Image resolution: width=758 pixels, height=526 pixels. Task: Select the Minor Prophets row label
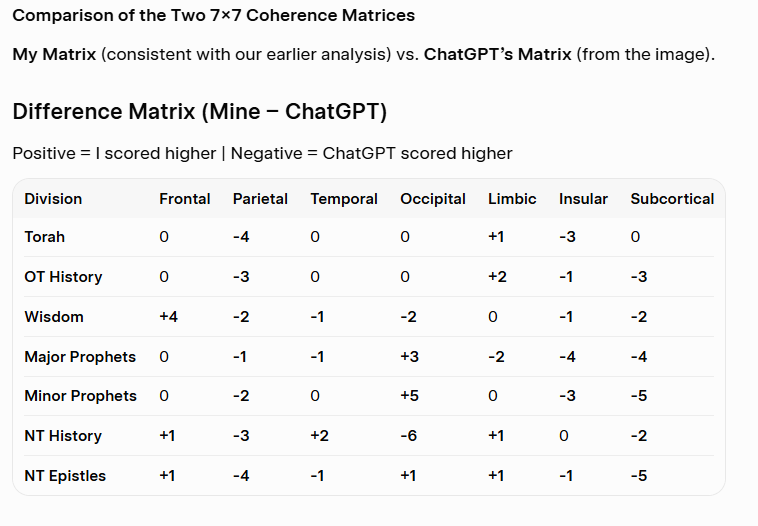(80, 396)
